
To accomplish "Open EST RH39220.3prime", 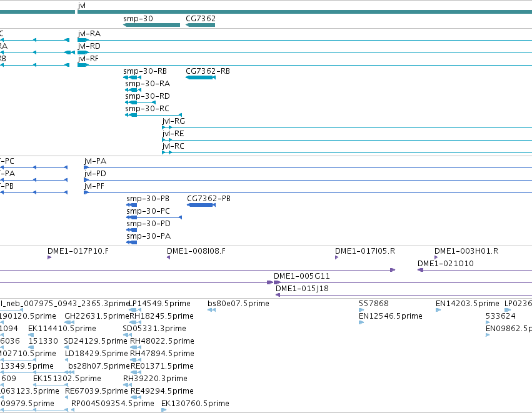I will [x=155, y=379].
